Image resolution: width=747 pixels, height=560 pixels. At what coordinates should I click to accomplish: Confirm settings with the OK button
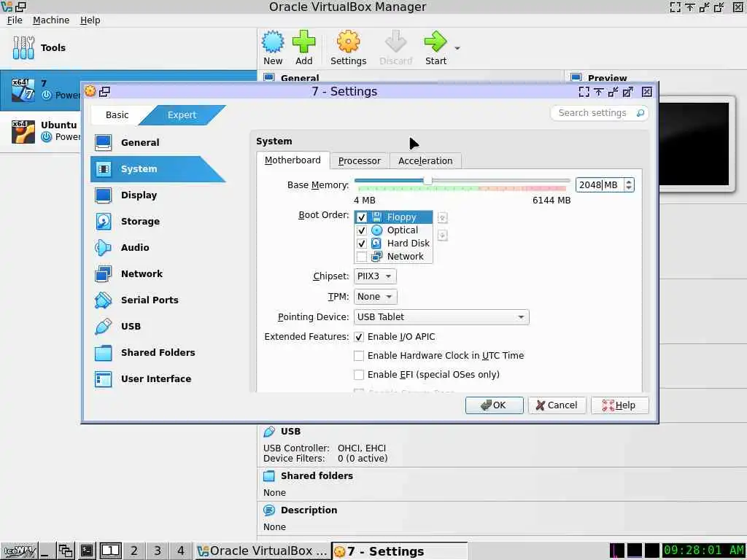[x=494, y=405]
